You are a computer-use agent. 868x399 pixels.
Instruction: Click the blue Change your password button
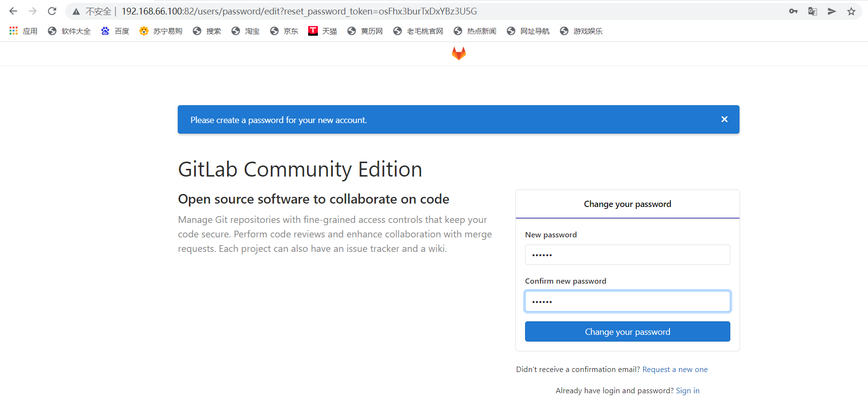(627, 331)
